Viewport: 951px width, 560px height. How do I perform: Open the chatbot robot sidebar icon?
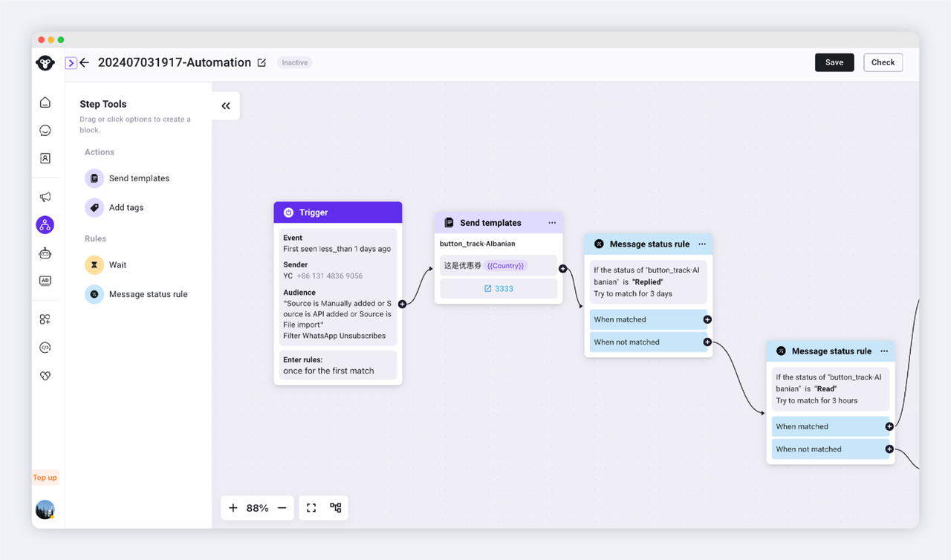click(45, 253)
